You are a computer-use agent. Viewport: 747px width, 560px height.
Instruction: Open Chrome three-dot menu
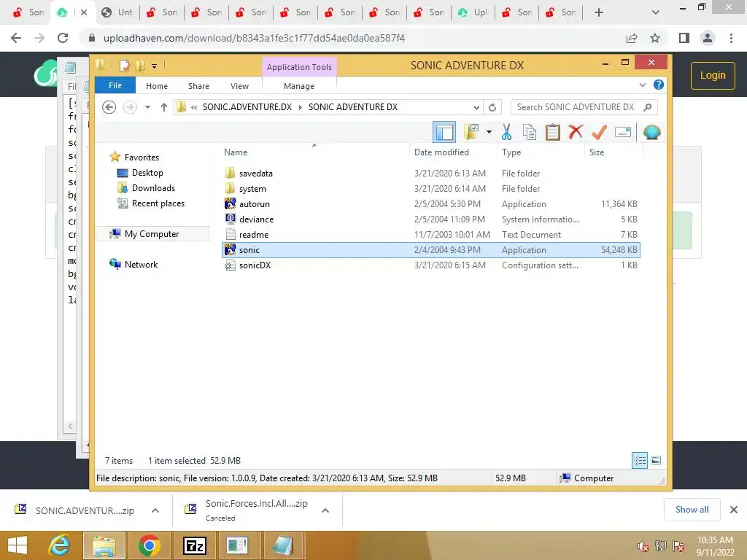point(731,38)
